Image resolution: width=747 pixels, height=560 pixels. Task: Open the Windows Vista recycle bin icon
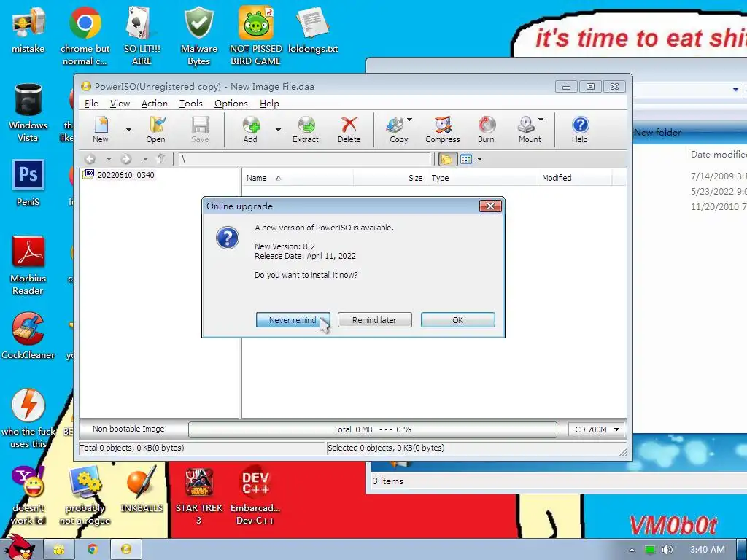tap(28, 113)
